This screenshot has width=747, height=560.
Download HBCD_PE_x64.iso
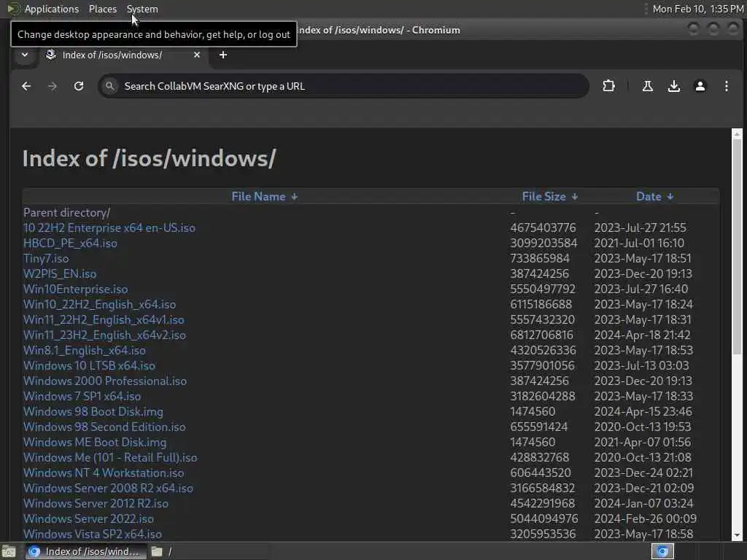click(70, 243)
